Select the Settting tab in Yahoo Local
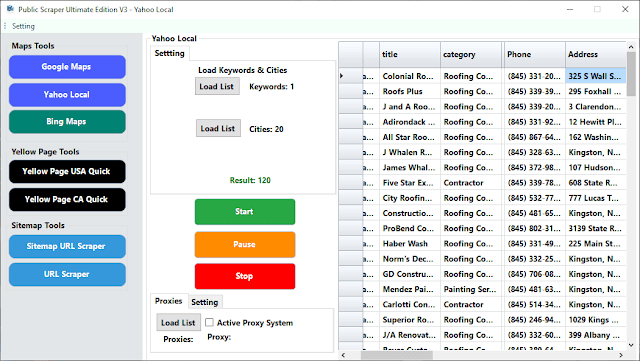This screenshot has height=361, width=640. pos(170,53)
